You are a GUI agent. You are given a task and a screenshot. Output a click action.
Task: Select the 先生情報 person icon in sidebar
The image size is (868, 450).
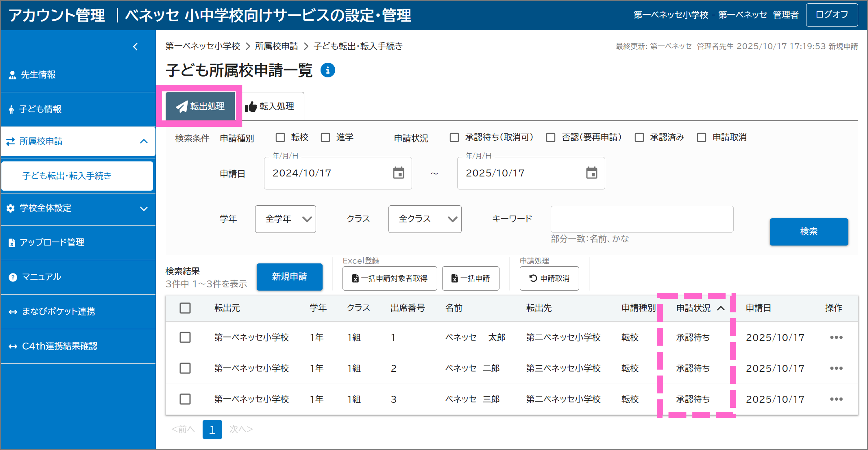click(x=12, y=75)
